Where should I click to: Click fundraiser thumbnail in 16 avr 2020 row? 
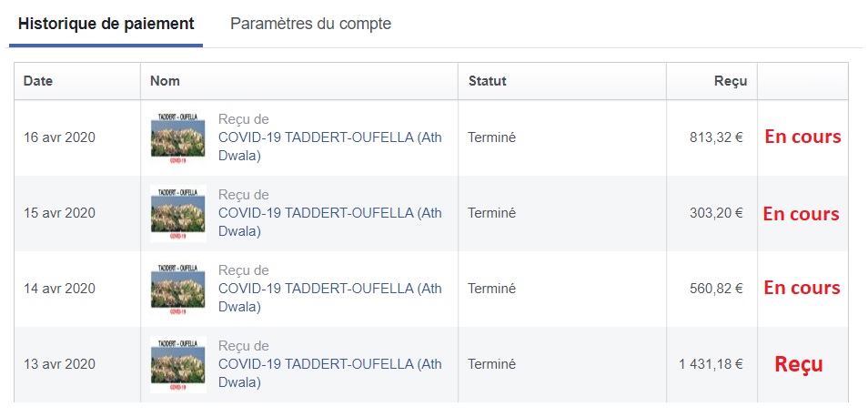pyautogui.click(x=178, y=137)
